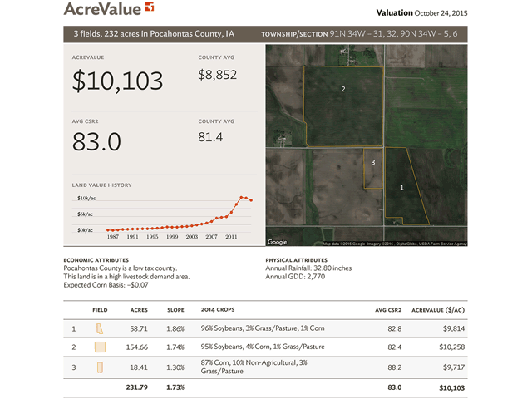Click the 1.86% slope cell

coord(175,329)
